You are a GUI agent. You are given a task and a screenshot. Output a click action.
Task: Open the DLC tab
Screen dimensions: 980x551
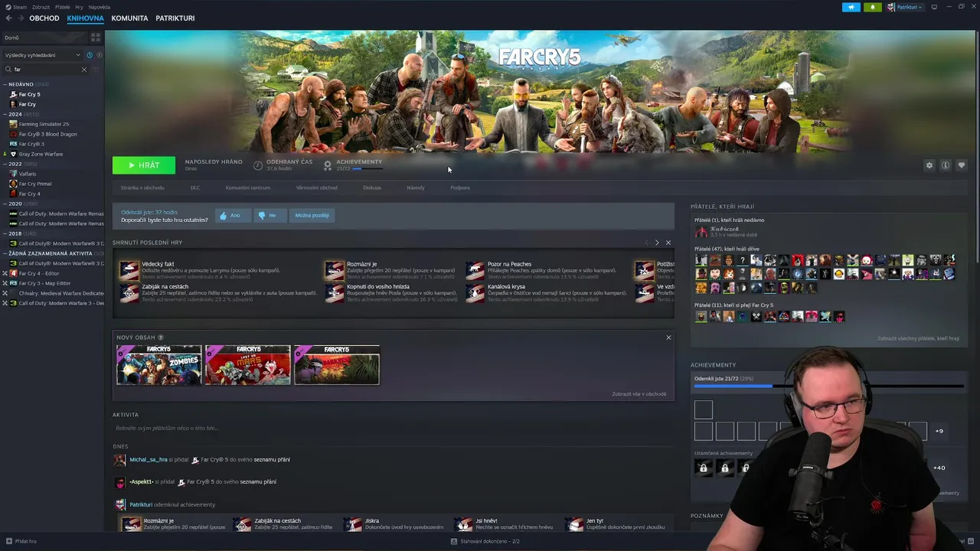195,187
